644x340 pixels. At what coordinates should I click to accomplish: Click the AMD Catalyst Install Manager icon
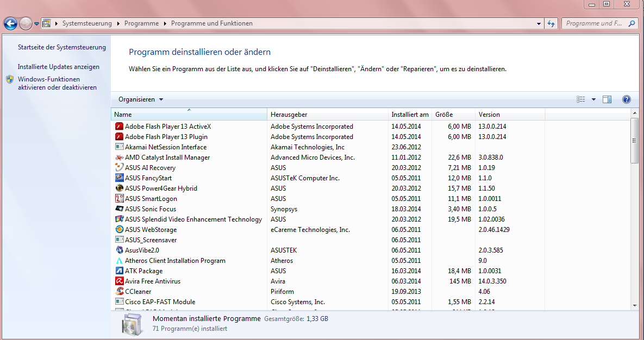[x=119, y=158]
